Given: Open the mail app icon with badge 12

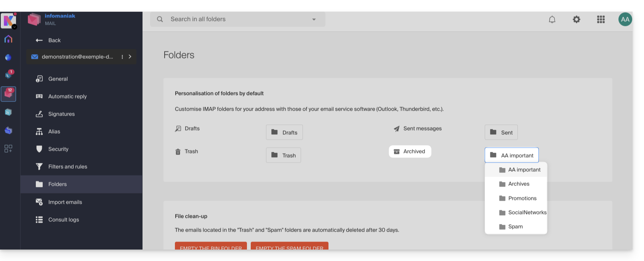Looking at the screenshot, I should click(8, 94).
